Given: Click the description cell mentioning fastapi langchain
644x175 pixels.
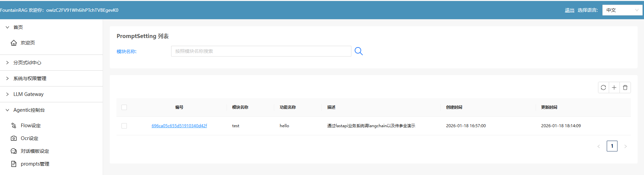Looking at the screenshot, I should [371, 126].
